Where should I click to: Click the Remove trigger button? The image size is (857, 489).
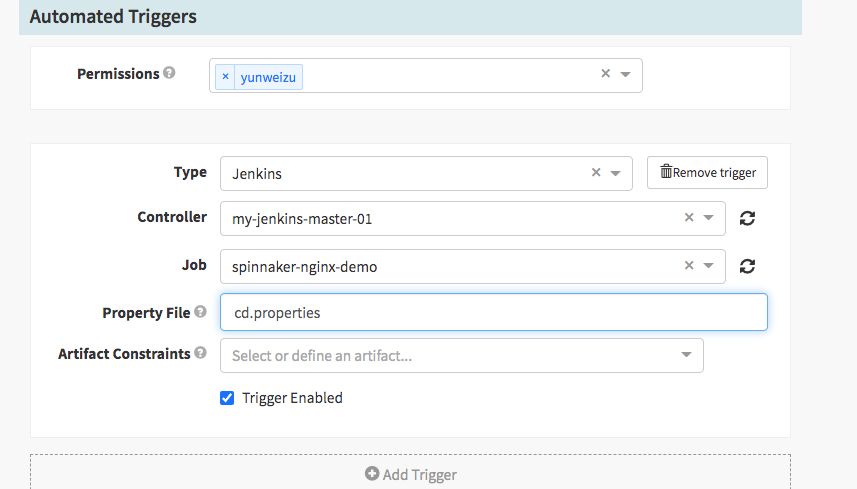click(707, 173)
